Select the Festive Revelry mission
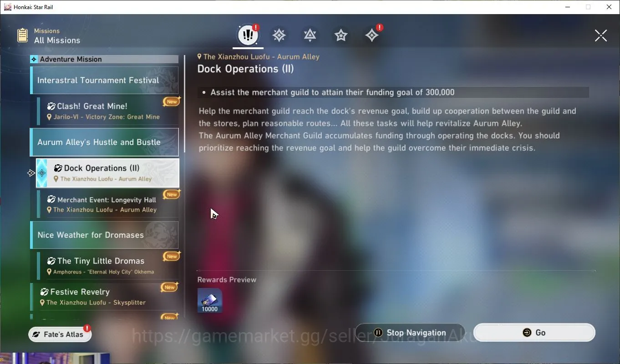This screenshot has height=364, width=620. click(x=104, y=297)
